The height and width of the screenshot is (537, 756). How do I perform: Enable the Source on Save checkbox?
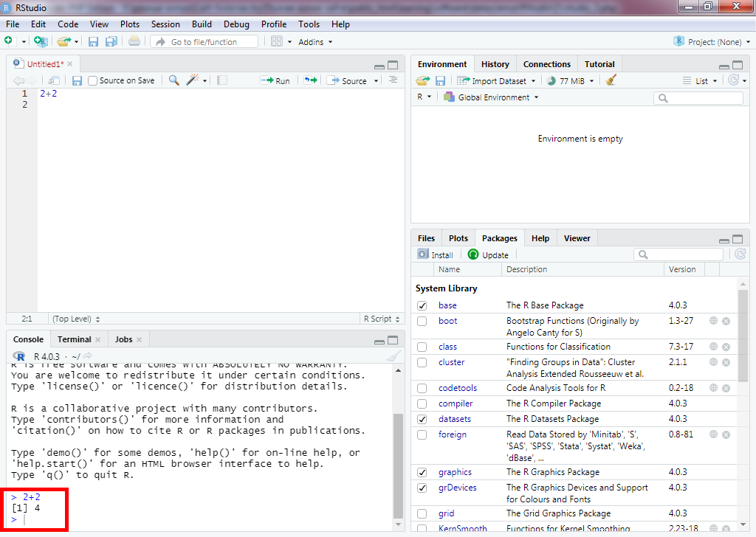pyautogui.click(x=93, y=80)
